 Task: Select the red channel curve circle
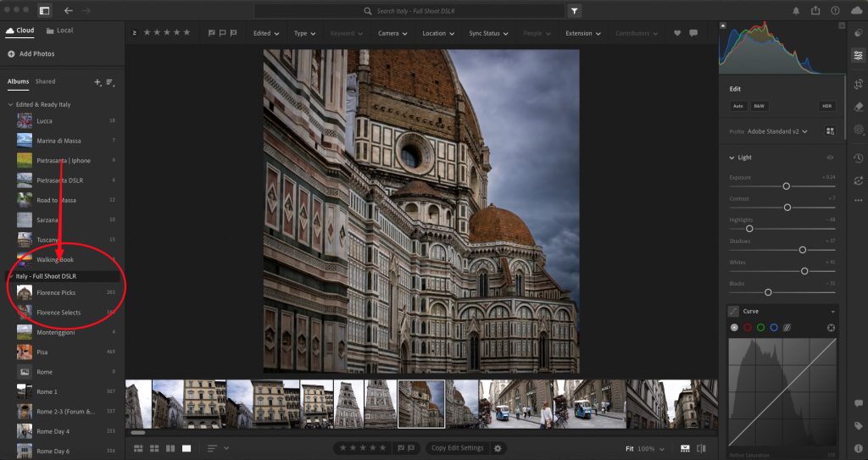coord(748,328)
